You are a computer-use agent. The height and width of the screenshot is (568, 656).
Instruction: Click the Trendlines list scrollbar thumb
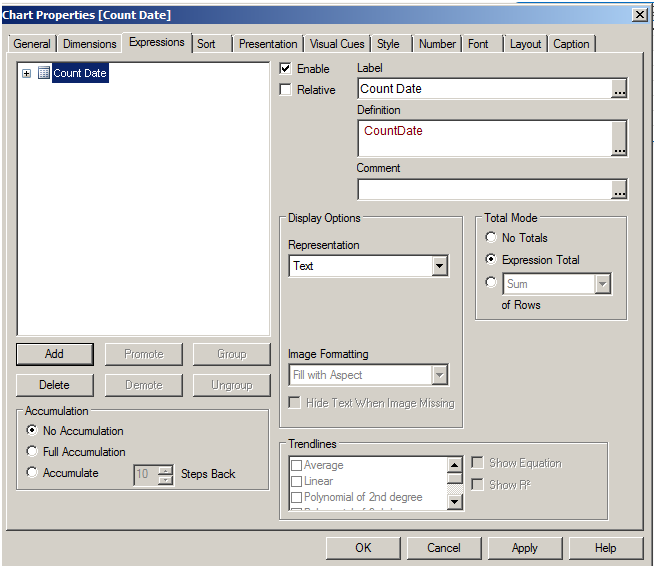454,478
